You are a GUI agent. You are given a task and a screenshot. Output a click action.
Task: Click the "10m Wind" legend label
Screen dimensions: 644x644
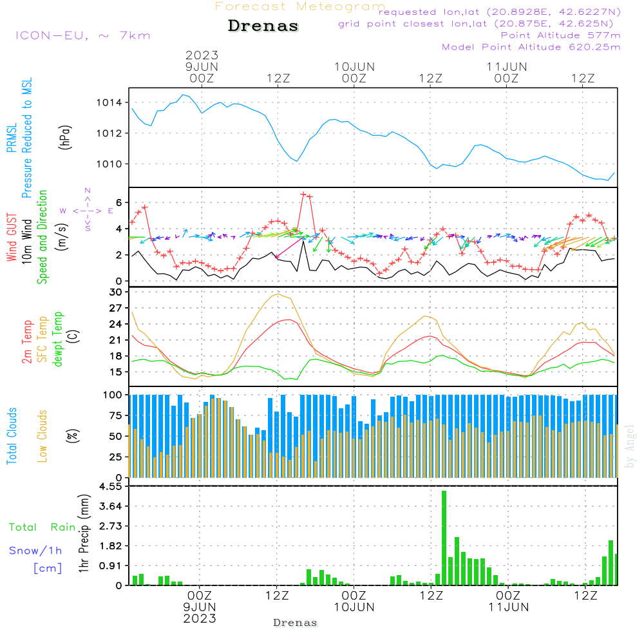click(x=26, y=241)
